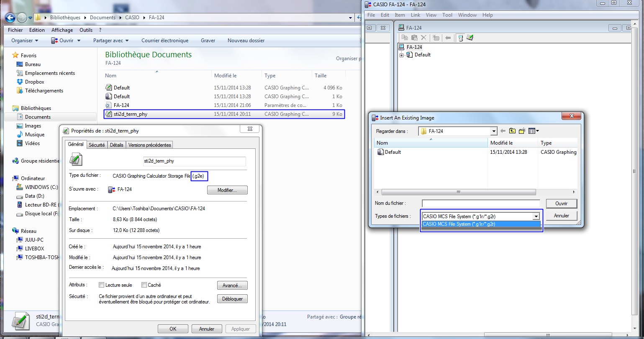Open the File menu in CASIO FA-124

pos(371,15)
